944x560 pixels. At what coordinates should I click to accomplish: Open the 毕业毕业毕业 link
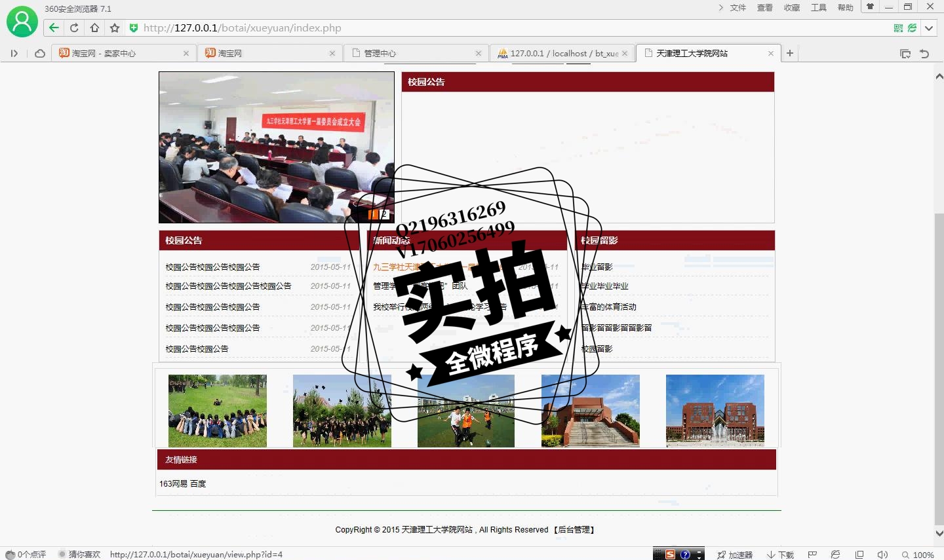[604, 286]
